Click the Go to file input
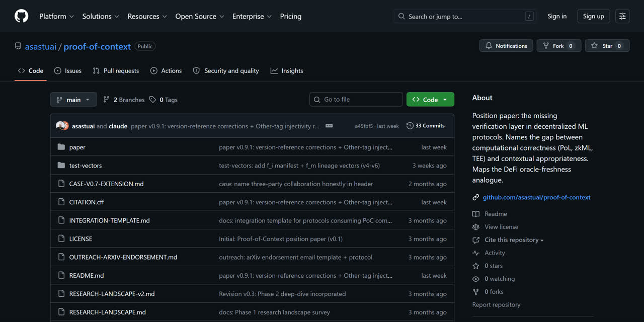The image size is (644, 322). 356,100
